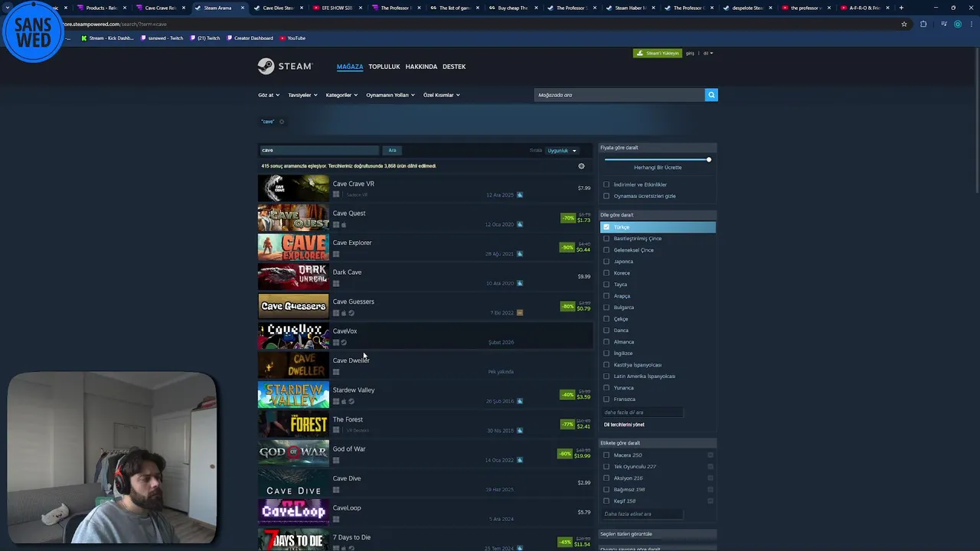Open the YouTube bookmark

(x=292, y=37)
